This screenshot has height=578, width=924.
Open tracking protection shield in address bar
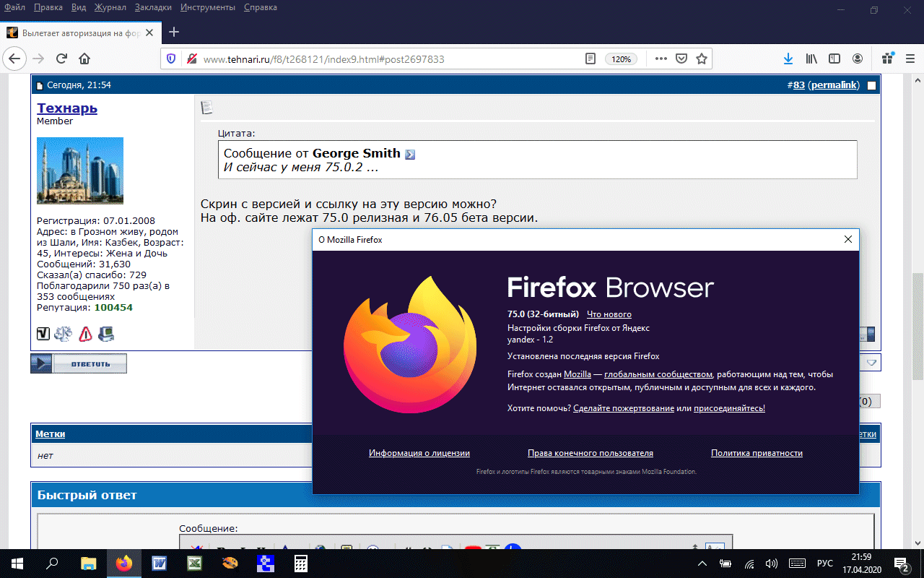171,59
